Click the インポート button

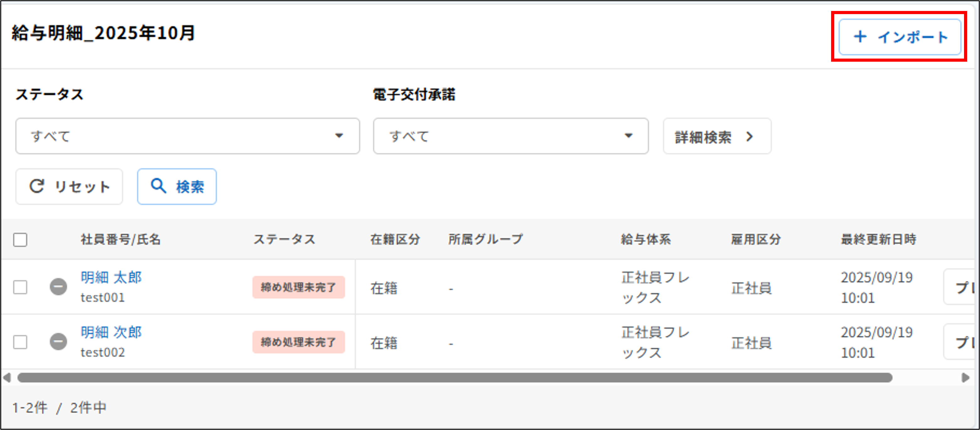(898, 37)
